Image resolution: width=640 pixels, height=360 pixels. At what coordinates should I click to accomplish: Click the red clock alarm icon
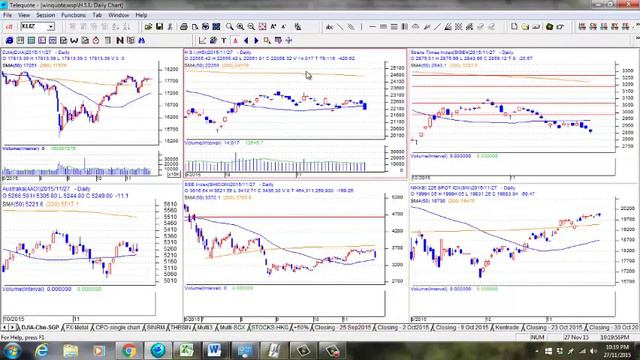[x=96, y=40]
